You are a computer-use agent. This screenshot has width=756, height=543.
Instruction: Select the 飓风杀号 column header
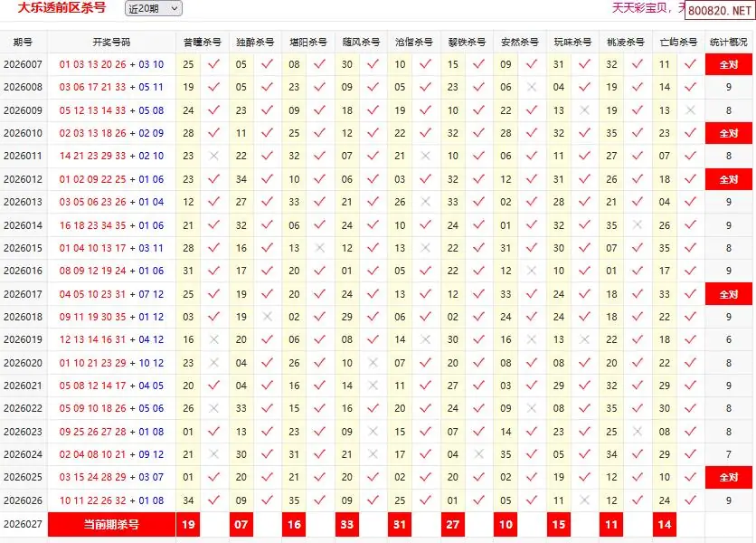click(361, 43)
